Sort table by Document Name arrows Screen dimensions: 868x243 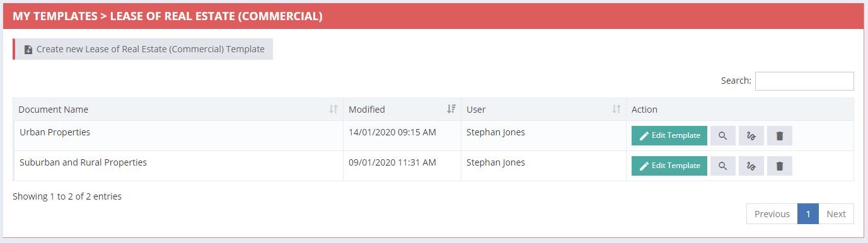333,109
